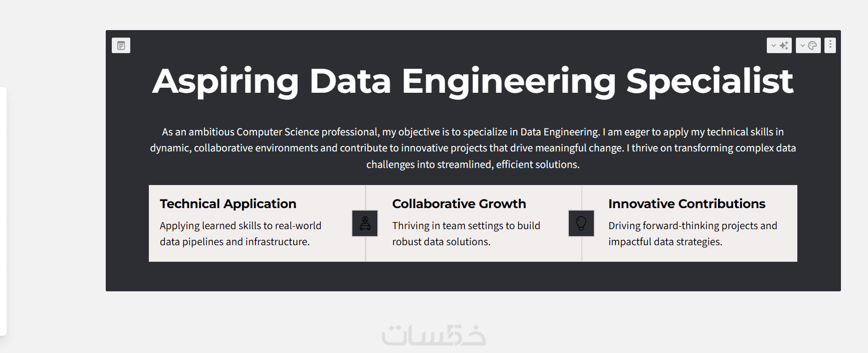This screenshot has height=353, width=868.
Task: Click the AI sparkle edit icon
Action: (x=784, y=46)
